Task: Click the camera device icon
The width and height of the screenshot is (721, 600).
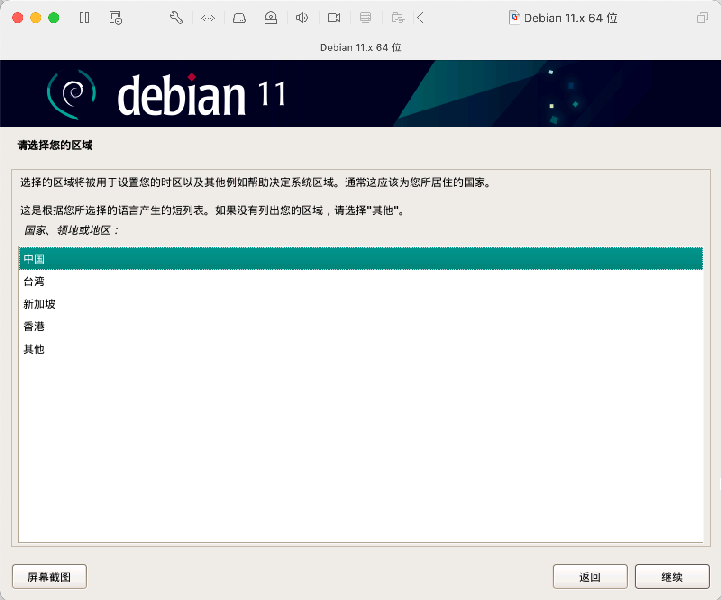Action: coord(334,18)
